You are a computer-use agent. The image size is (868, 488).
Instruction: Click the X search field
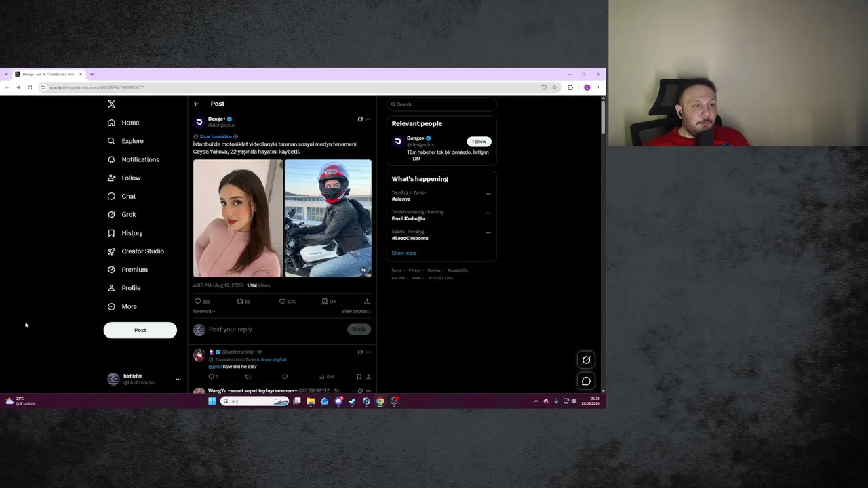(x=441, y=104)
